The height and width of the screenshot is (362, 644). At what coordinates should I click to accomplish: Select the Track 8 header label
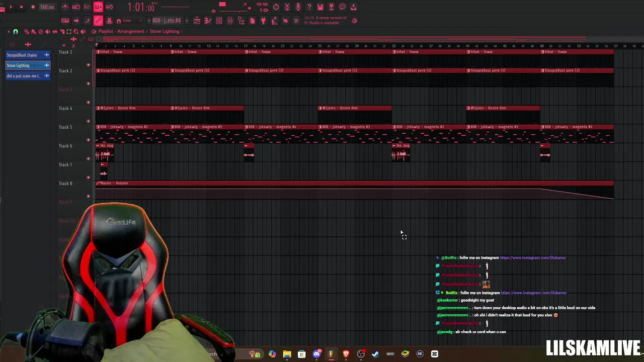tap(65, 184)
